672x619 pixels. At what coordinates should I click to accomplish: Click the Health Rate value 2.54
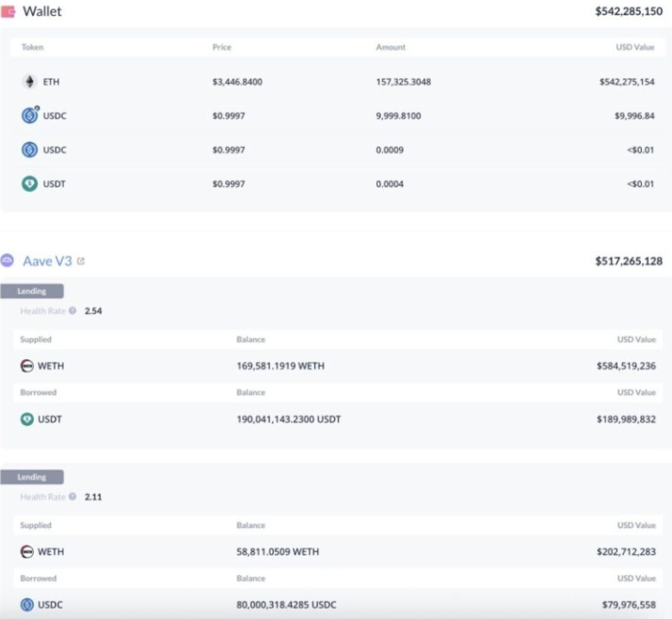(93, 311)
